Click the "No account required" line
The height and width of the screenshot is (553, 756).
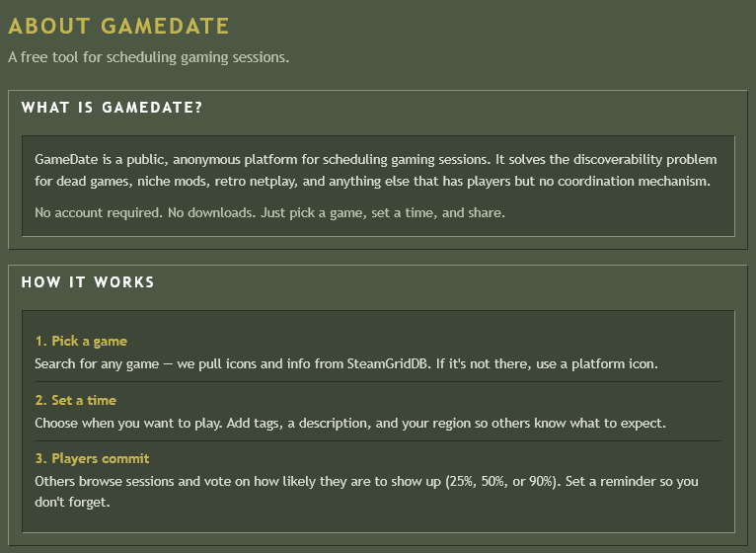(269, 212)
